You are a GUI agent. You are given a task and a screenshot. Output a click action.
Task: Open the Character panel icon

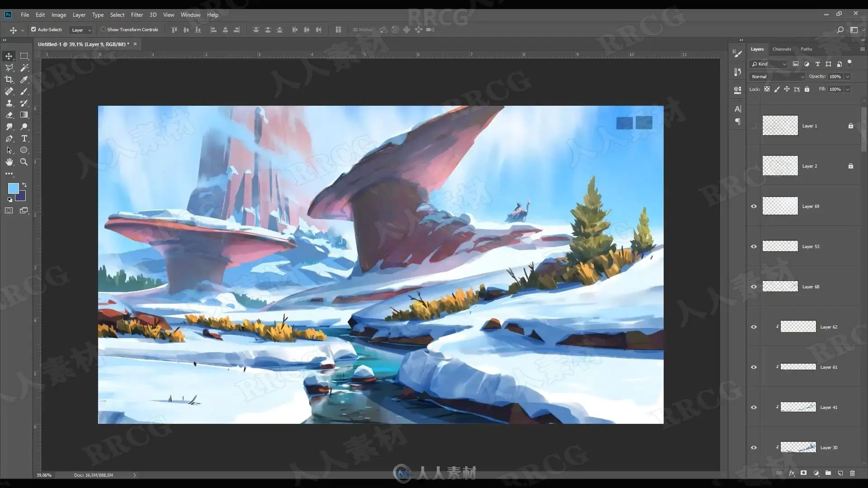pos(738,109)
